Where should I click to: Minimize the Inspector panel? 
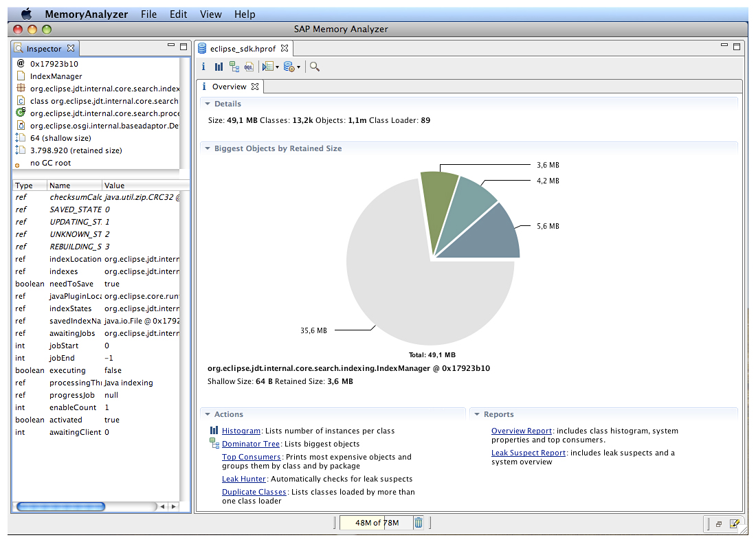[x=171, y=45]
